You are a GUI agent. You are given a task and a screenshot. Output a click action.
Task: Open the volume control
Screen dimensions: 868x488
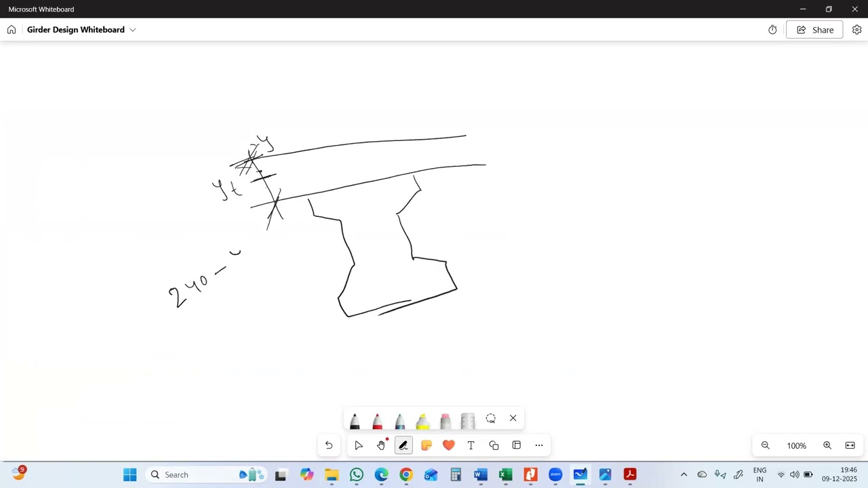794,474
